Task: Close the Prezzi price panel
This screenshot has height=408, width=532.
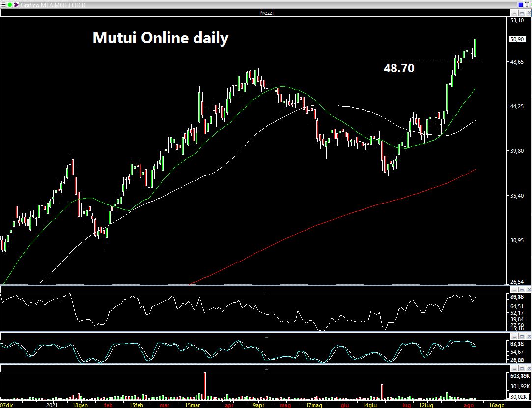Action: [528, 13]
